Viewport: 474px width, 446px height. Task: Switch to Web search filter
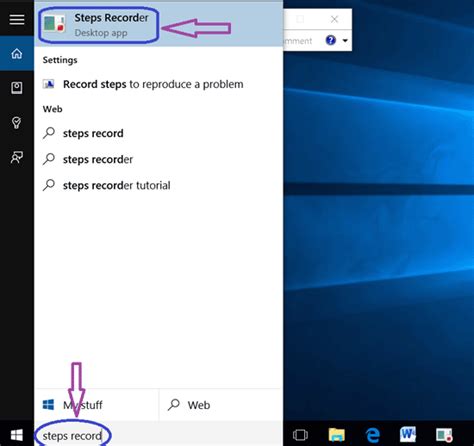[x=221, y=405]
